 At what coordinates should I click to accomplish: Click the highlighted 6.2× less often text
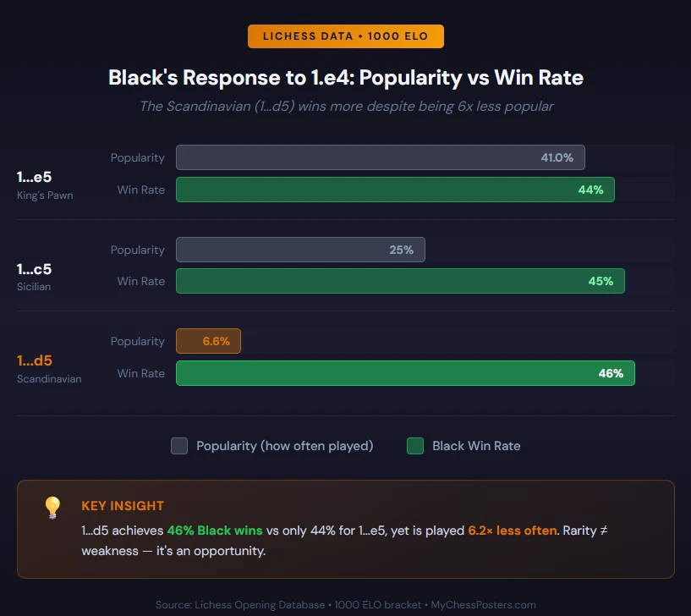513,531
